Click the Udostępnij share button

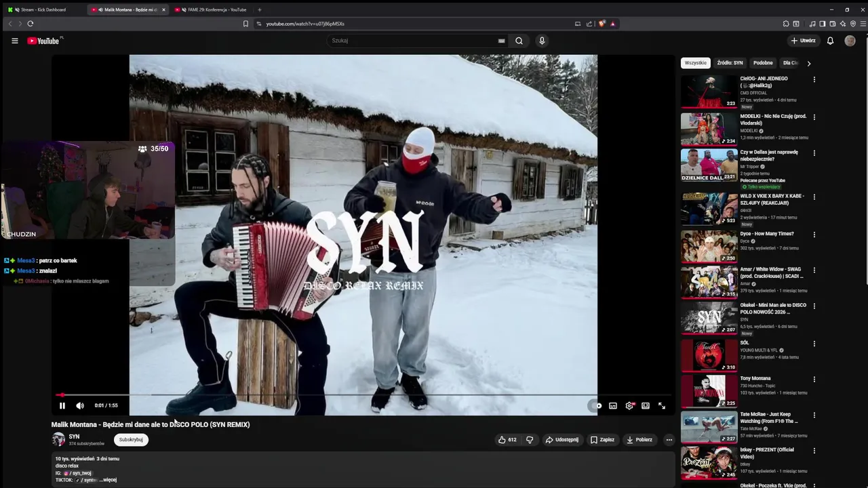click(562, 439)
